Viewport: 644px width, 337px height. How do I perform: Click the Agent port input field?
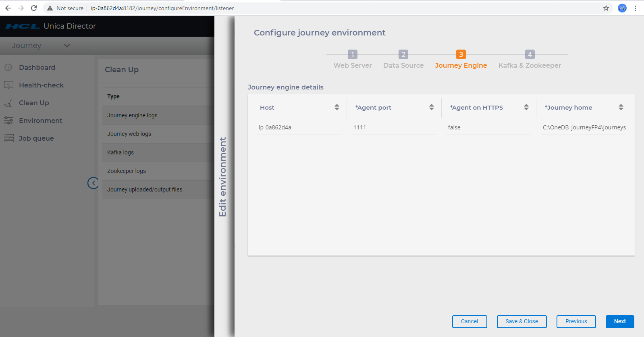(x=394, y=127)
